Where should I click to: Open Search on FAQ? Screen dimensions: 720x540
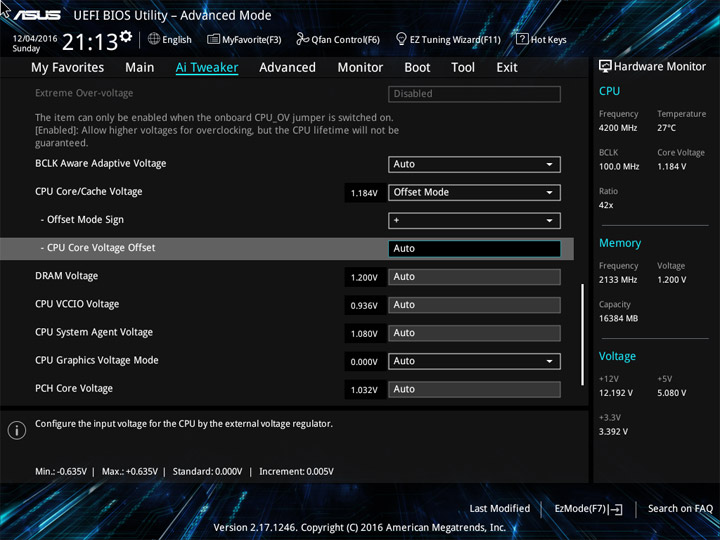(680, 509)
